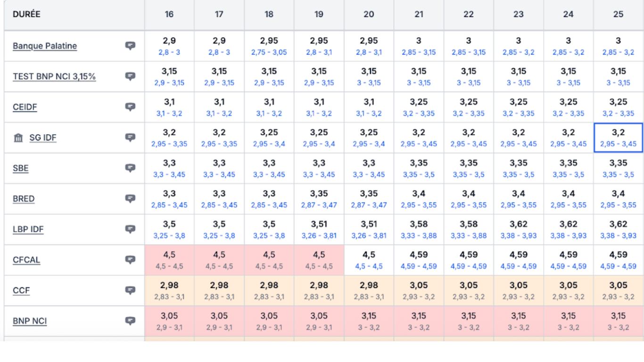Click the BRED comment icon
The width and height of the screenshot is (644, 362).
coord(130,198)
